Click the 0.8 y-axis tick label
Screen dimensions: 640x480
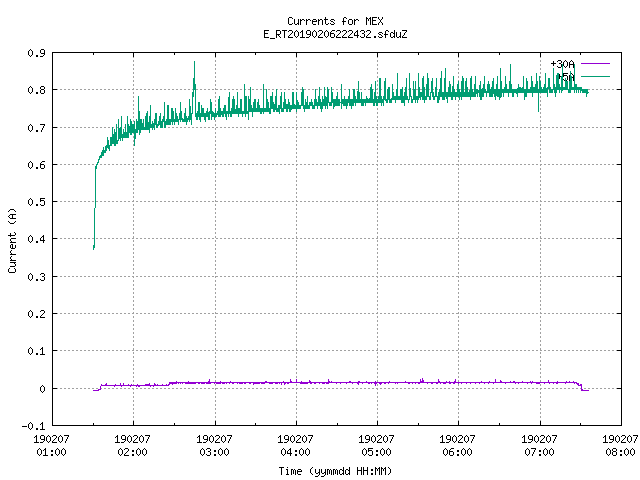pos(36,90)
